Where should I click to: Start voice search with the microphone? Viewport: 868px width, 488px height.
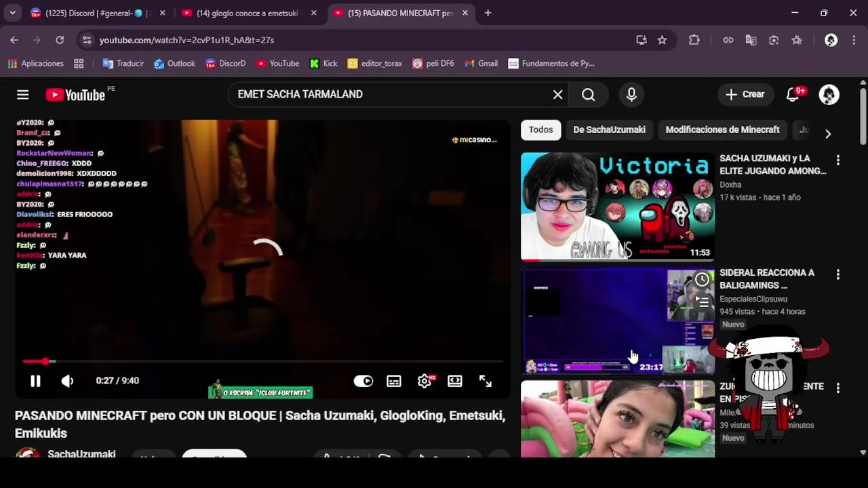(x=631, y=95)
